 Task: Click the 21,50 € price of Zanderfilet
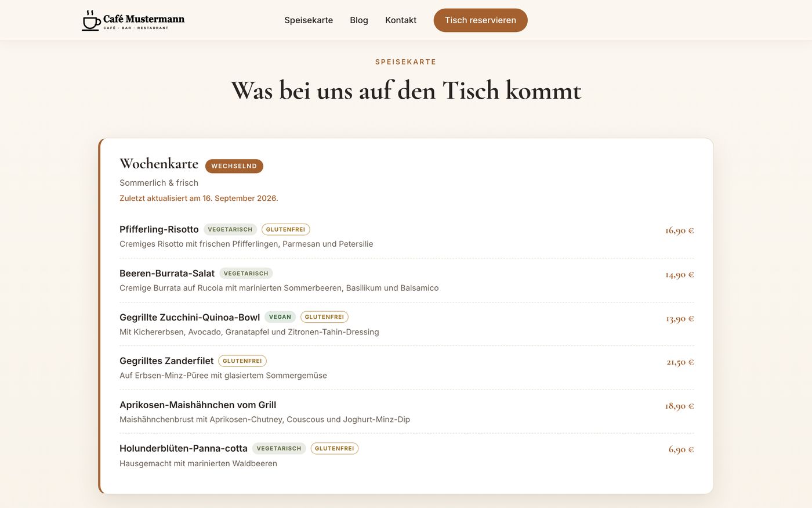point(680,362)
